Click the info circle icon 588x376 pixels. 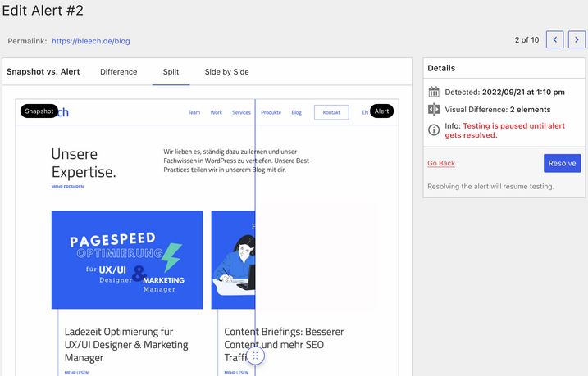[434, 130]
